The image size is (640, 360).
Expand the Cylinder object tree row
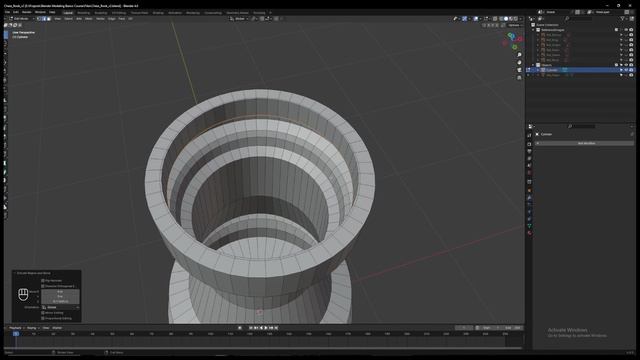coord(538,70)
